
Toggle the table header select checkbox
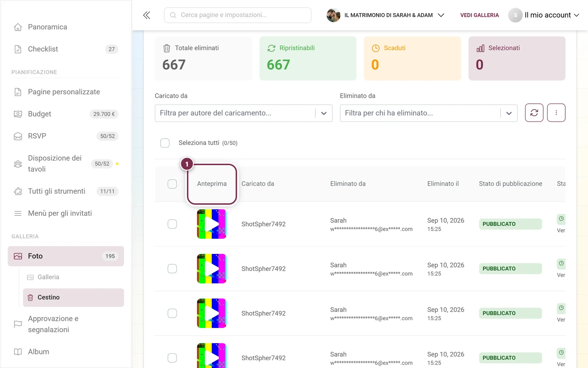click(x=172, y=184)
